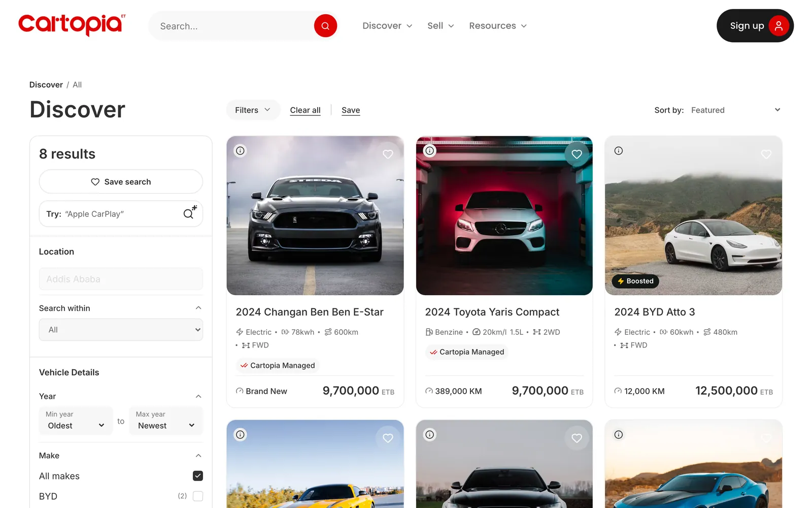Image resolution: width=812 pixels, height=508 pixels.
Task: Open the Max year Newest dropdown
Action: (x=166, y=421)
